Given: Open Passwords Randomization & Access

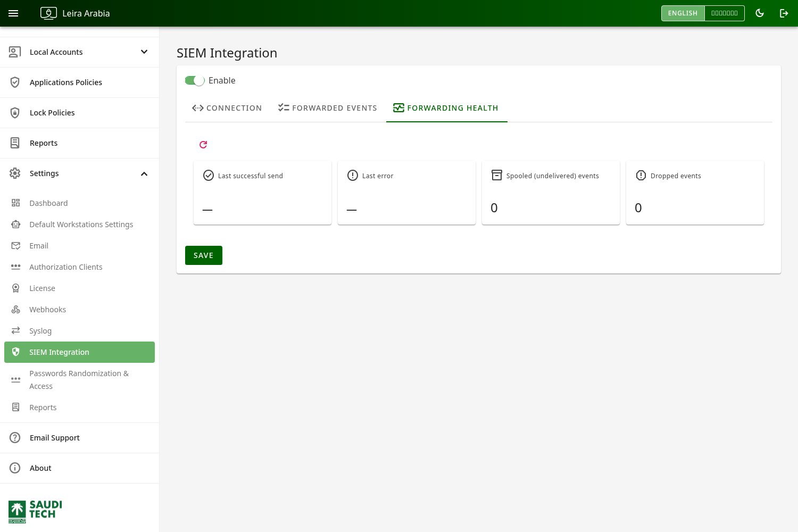Looking at the screenshot, I should [x=80, y=380].
